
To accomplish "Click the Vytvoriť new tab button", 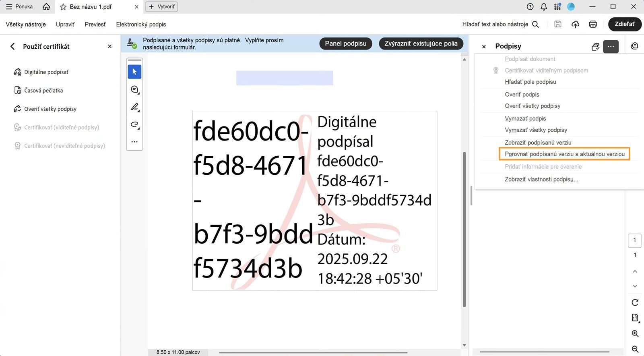I will click(161, 6).
